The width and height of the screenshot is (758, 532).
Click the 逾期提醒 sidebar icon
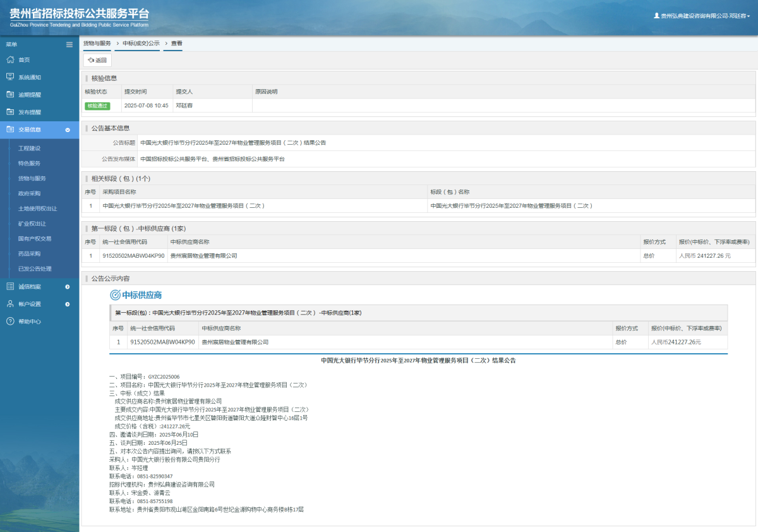click(10, 95)
